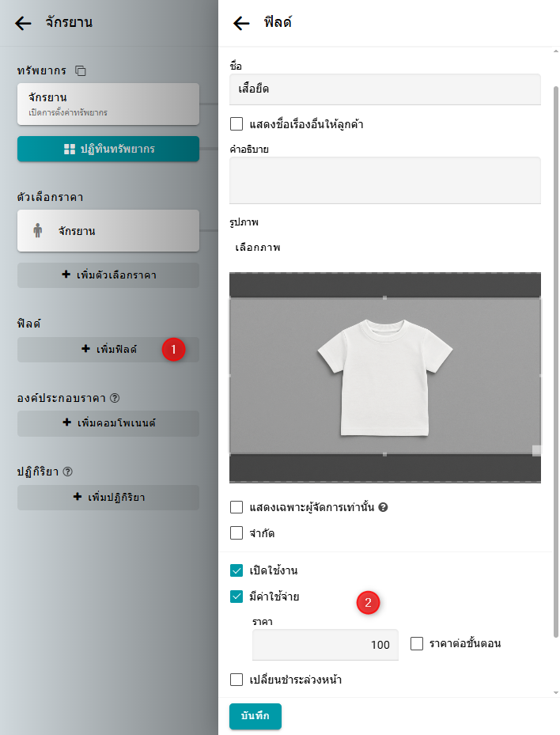Click help icon next to องค์ประกอบราคา
Screen dimensions: 560x735
click(x=115, y=397)
